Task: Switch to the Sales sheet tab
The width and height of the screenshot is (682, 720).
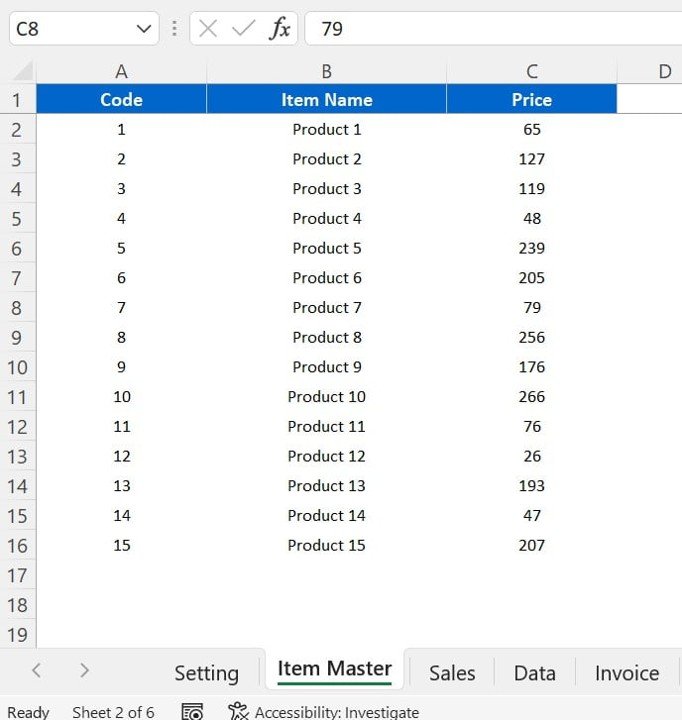Action: click(452, 673)
